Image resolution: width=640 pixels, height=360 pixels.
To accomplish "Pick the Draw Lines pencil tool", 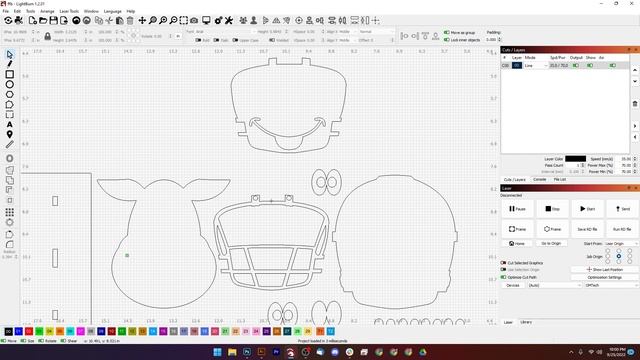I will tap(10, 64).
